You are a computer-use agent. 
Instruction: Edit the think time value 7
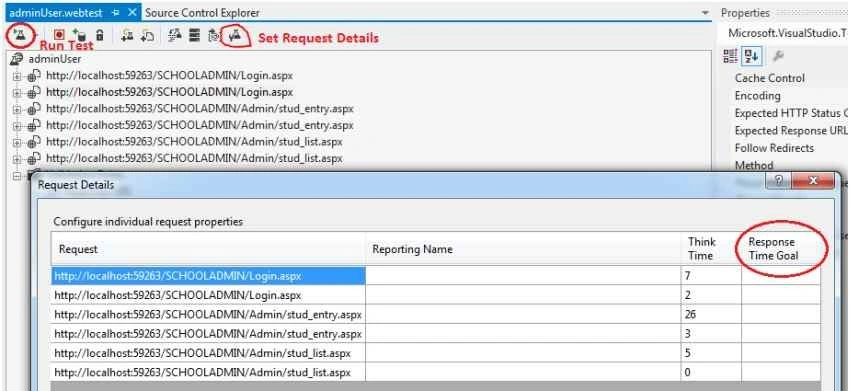coord(711,276)
